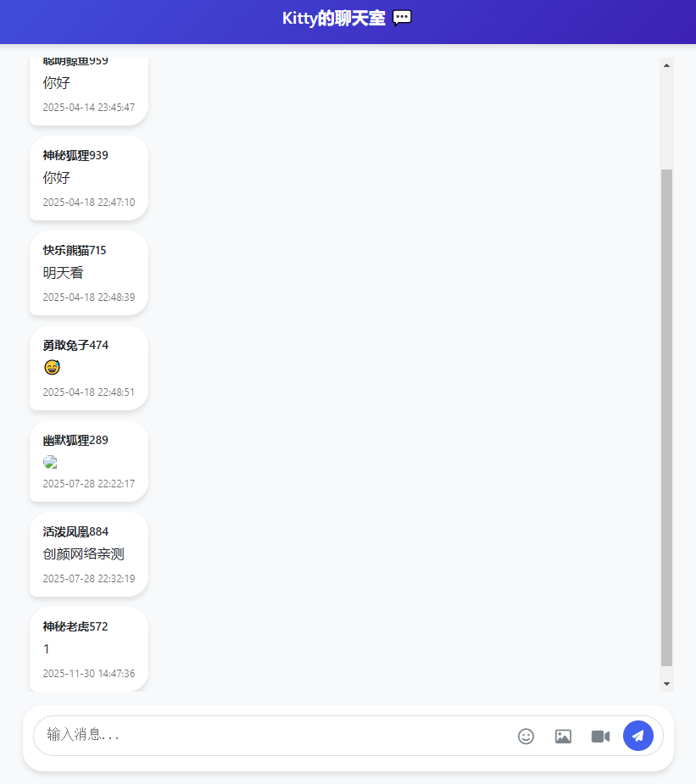This screenshot has width=696, height=784.
Task: Click the image upload icon
Action: 563,736
